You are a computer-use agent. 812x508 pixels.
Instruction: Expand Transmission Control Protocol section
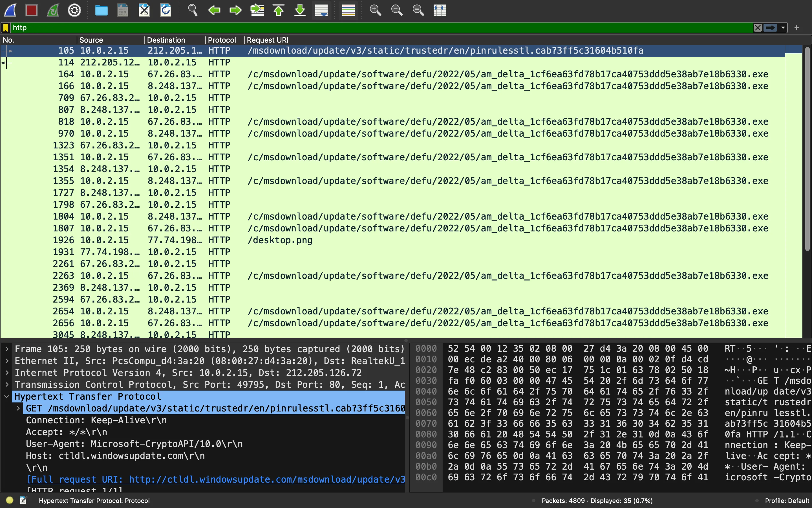[x=7, y=385]
